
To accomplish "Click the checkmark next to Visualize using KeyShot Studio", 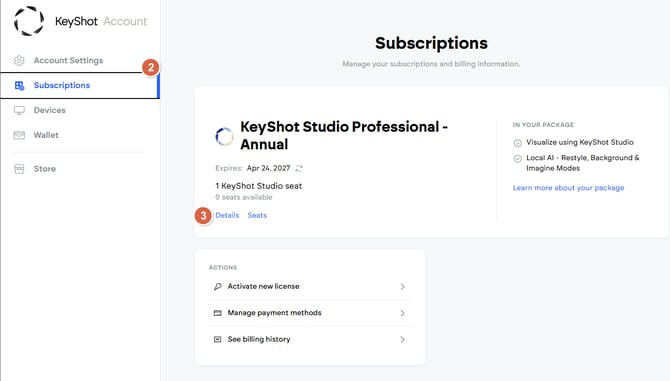I will tap(517, 143).
